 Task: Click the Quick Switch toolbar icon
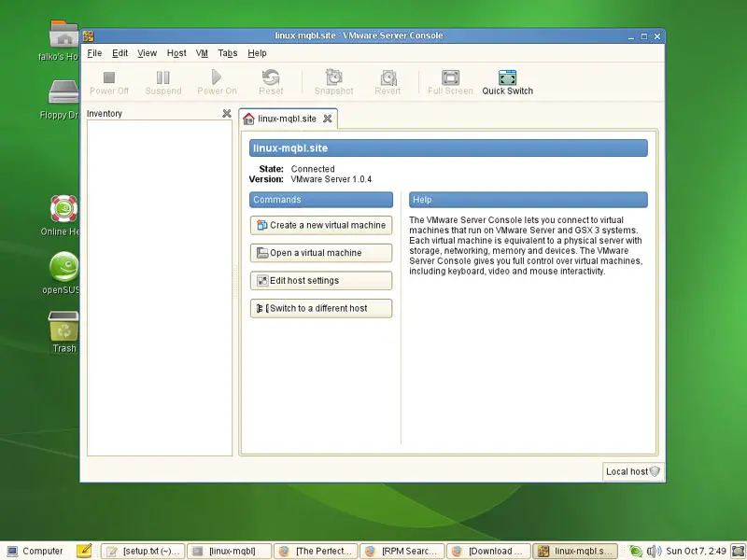click(x=507, y=77)
